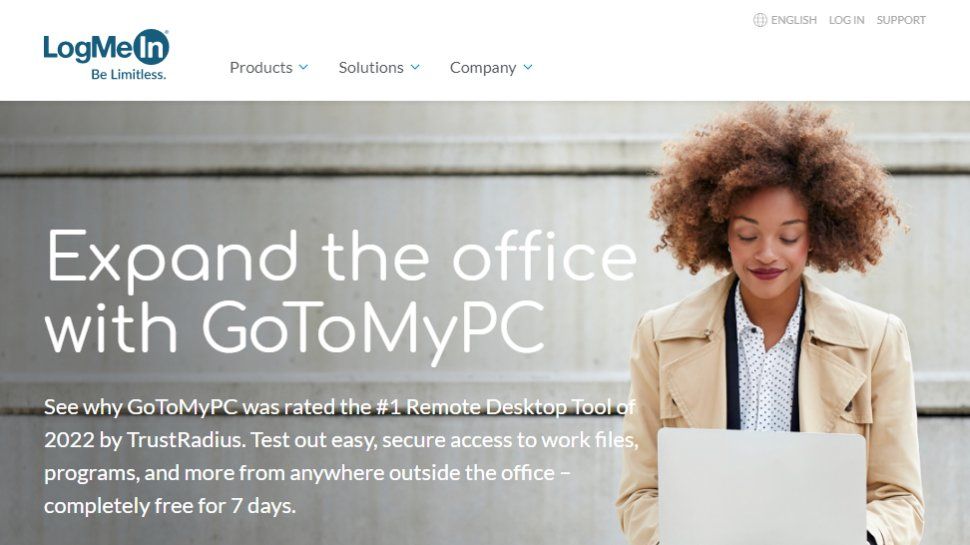
Task: Click the "TrustRadius" text in the description
Action: (x=183, y=440)
